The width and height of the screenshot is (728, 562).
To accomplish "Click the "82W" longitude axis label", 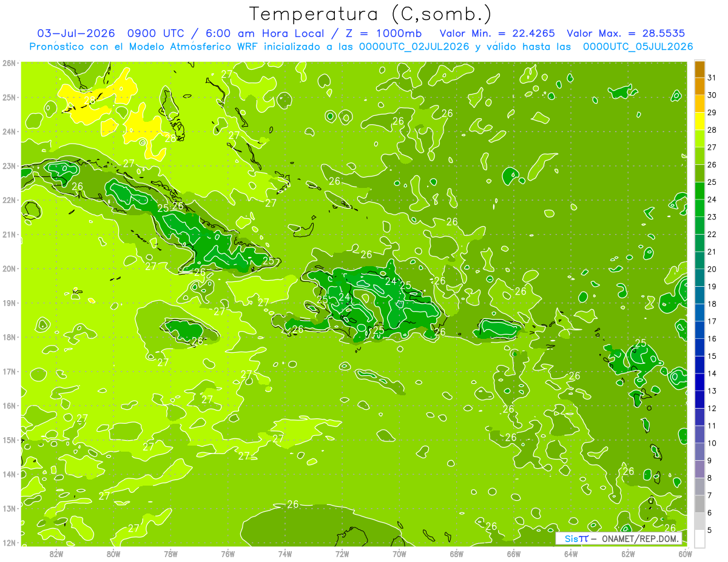I will 56,554.
